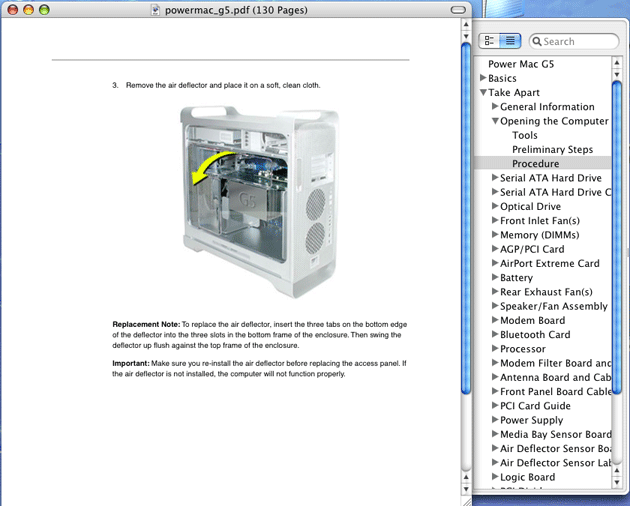This screenshot has height=506, width=630.
Task: Open Modem Board section
Action: pyautogui.click(x=532, y=320)
